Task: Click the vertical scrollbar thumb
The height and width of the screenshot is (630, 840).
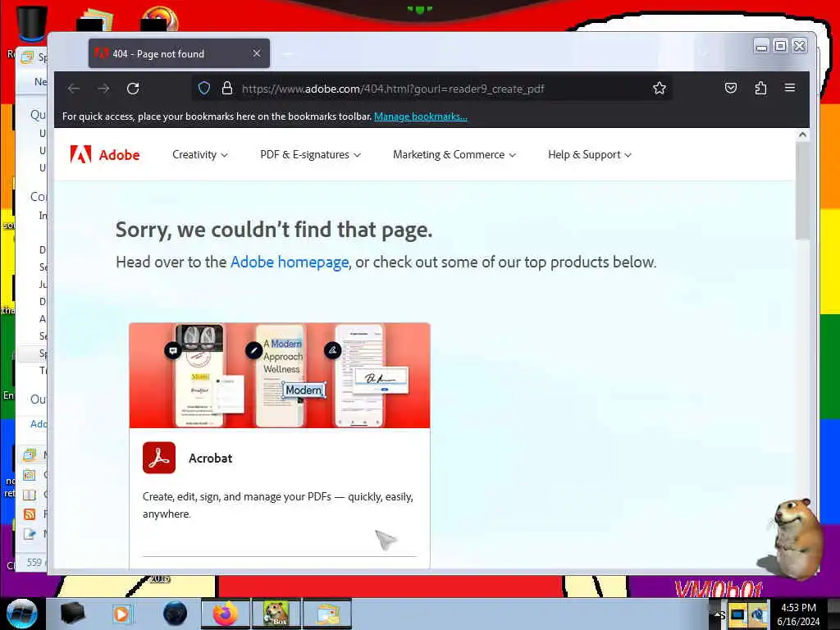Action: pos(802,190)
